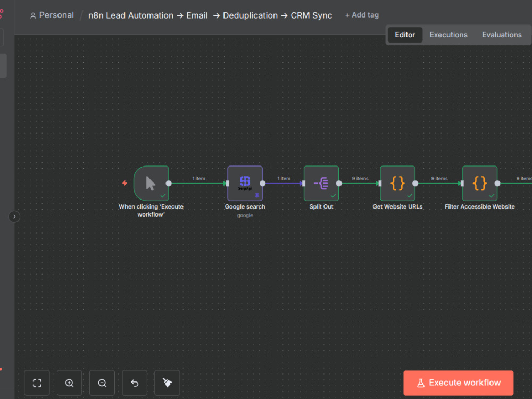The height and width of the screenshot is (399, 532).
Task: Select the Google search SerpApi node
Action: click(245, 183)
